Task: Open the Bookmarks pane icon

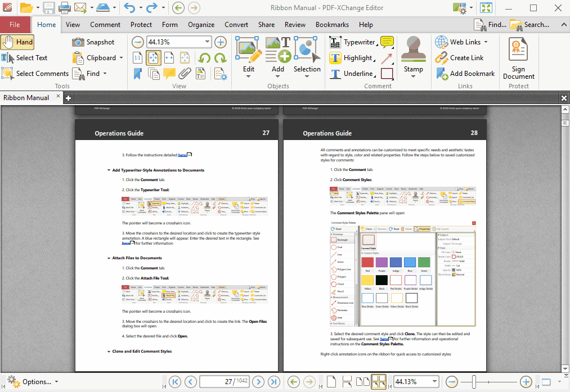Action: tap(138, 73)
